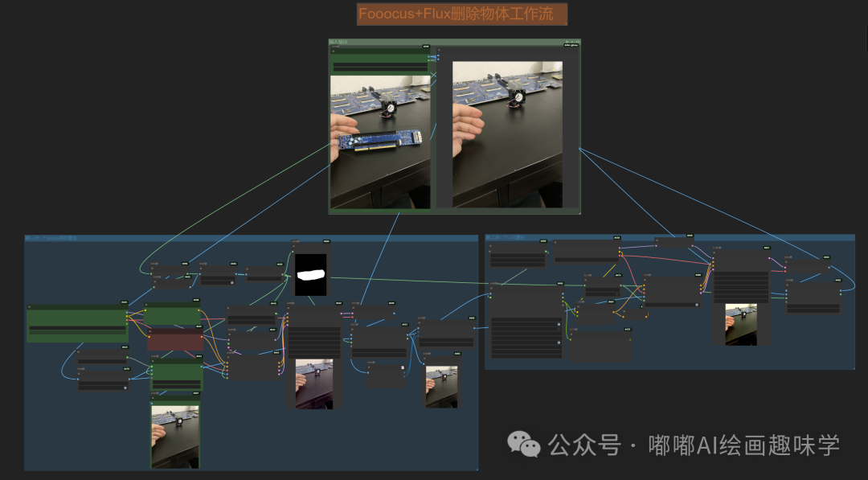Select the empty large dark node in FLUX group
The width and height of the screenshot is (868, 480).
click(x=600, y=347)
